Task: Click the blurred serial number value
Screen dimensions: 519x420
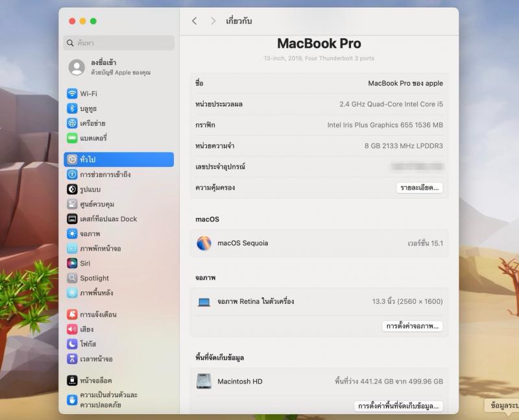Action: coord(417,166)
